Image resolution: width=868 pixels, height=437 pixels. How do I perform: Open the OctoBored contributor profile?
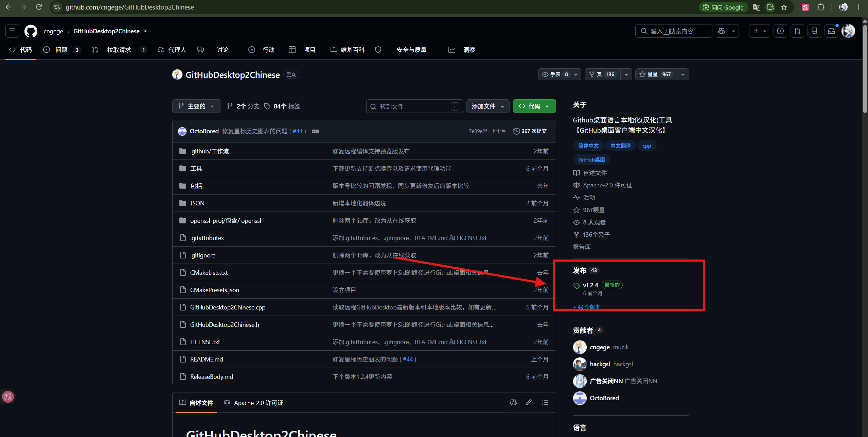[604, 398]
